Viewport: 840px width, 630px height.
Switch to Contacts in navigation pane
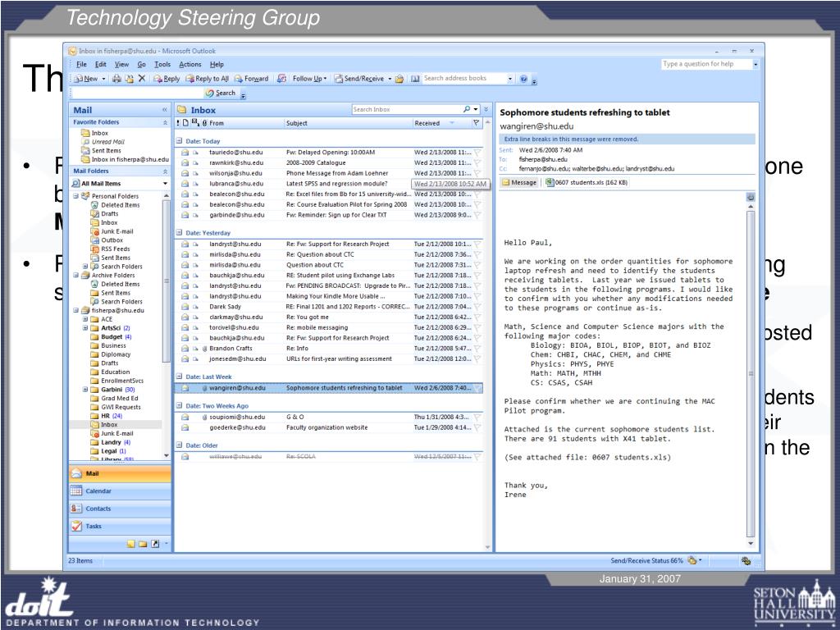(x=120, y=509)
